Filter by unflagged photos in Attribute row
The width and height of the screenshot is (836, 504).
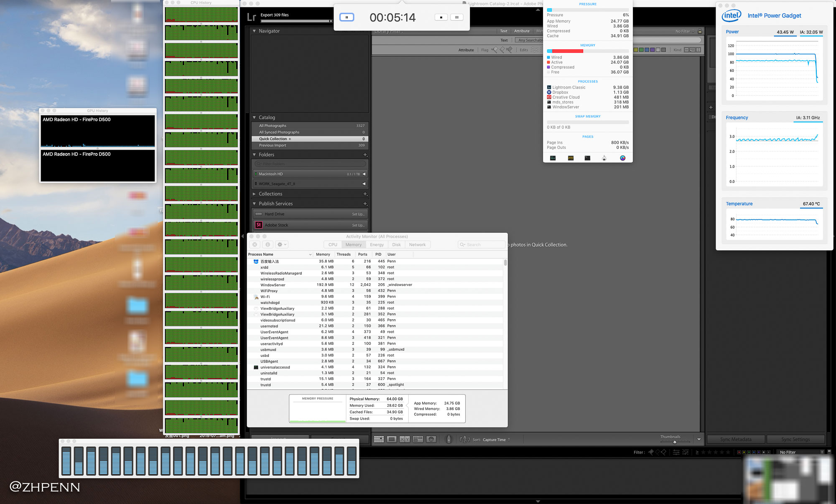click(502, 50)
